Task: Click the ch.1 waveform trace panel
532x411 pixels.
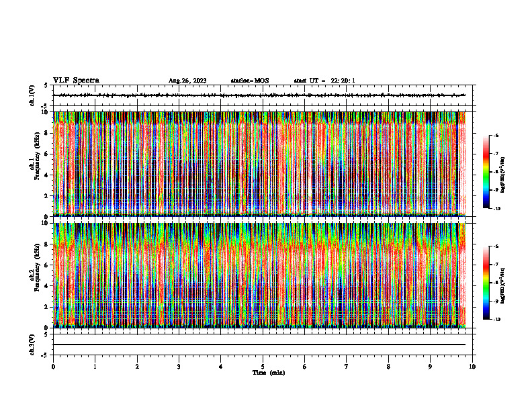Action: (263, 95)
